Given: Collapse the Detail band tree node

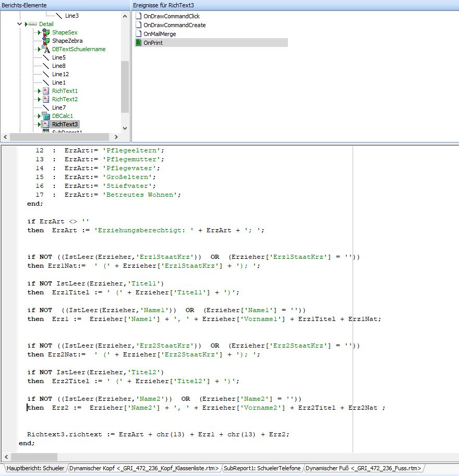Looking at the screenshot, I should coord(20,23).
